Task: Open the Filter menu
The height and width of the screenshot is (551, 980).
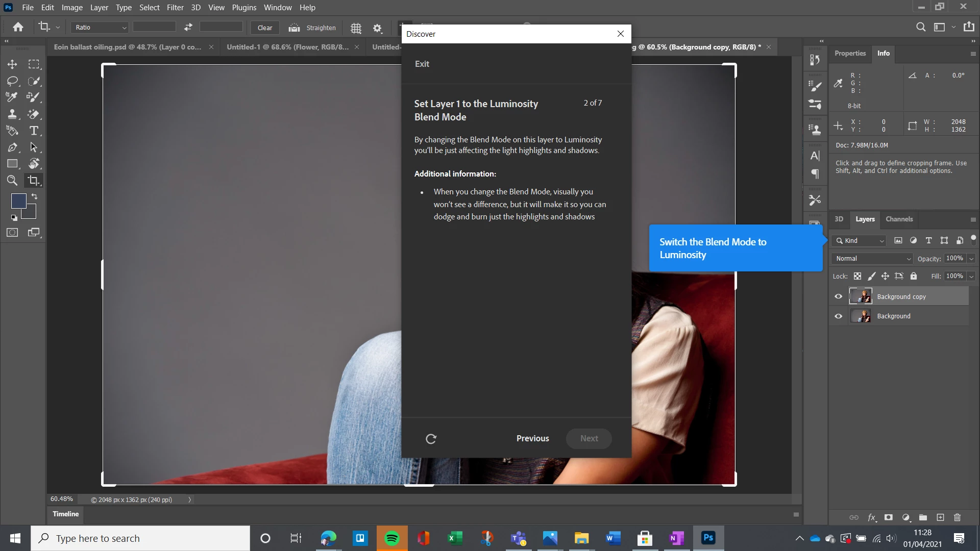Action: tap(175, 8)
